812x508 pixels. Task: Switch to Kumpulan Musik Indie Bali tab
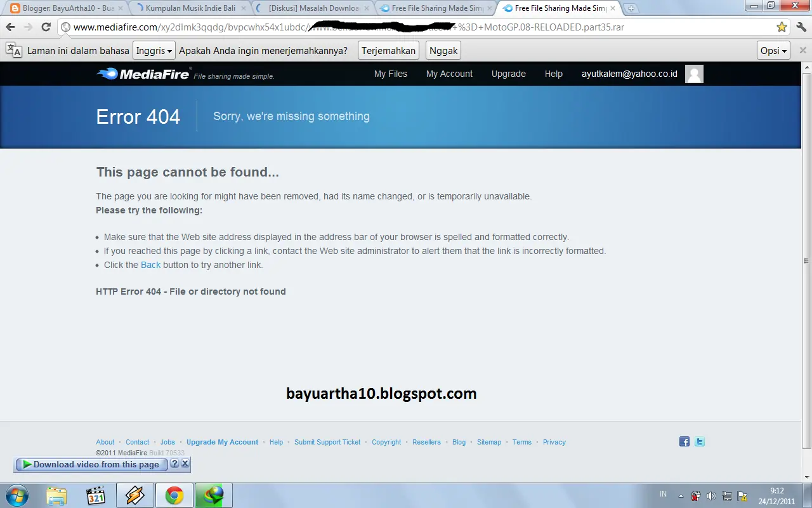190,8
